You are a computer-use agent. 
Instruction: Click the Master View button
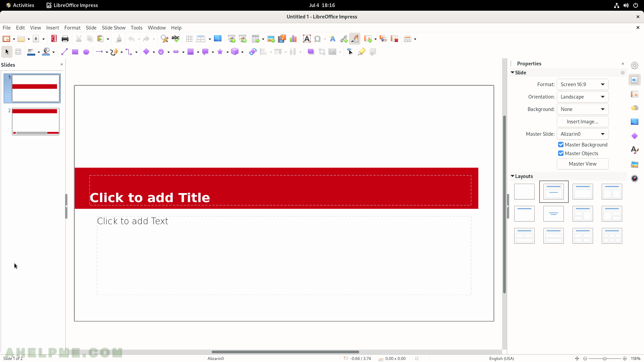pyautogui.click(x=583, y=164)
